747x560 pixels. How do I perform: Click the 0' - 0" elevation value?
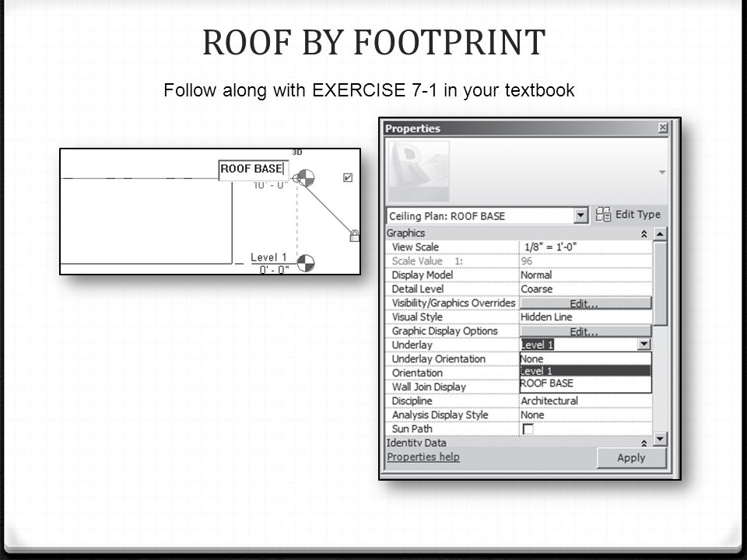pyautogui.click(x=274, y=270)
